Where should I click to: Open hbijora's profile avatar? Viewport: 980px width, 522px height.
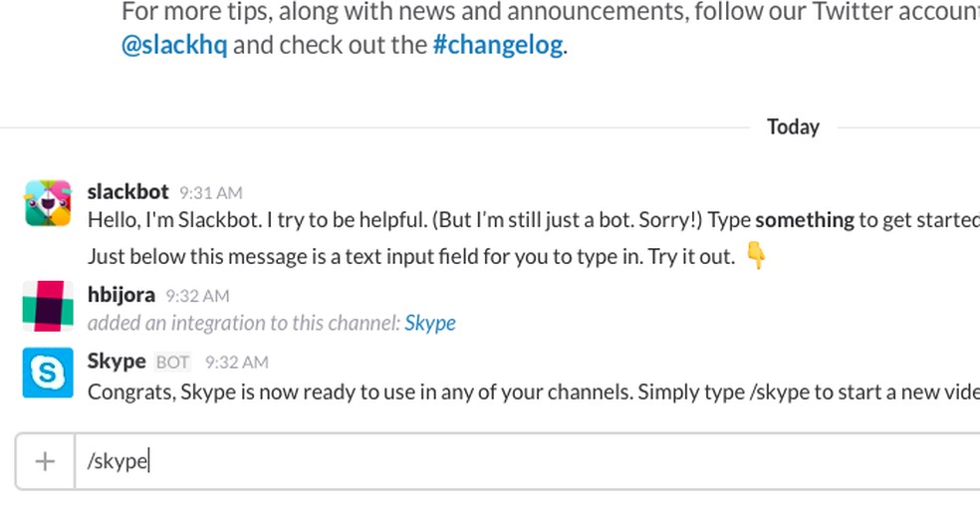click(48, 306)
